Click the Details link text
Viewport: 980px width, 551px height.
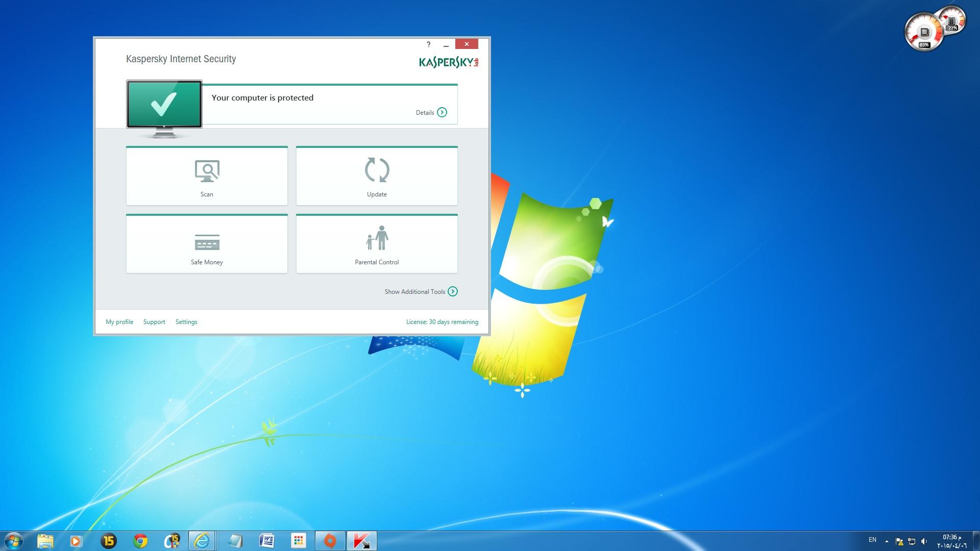[x=425, y=113]
